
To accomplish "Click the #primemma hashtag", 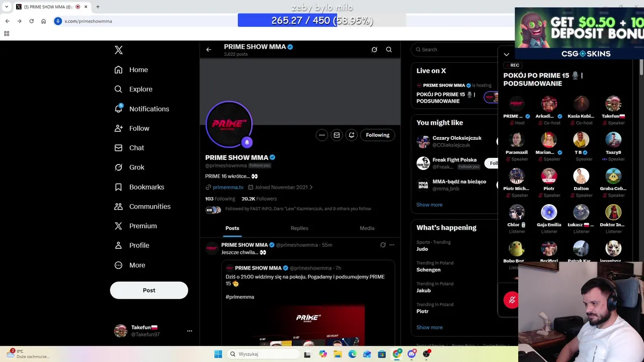I will tap(240, 297).
